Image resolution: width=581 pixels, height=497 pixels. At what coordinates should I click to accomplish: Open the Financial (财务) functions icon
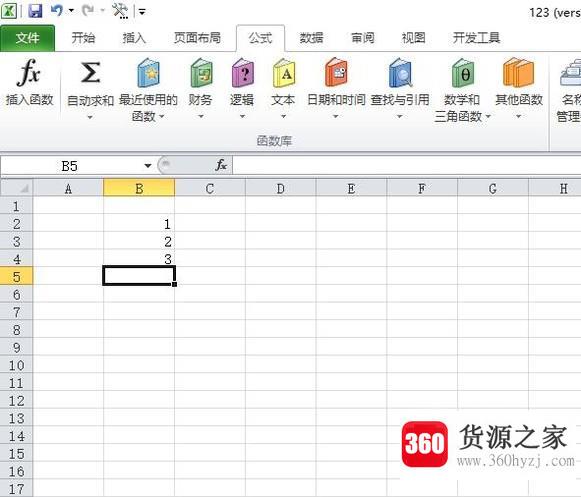click(x=201, y=73)
